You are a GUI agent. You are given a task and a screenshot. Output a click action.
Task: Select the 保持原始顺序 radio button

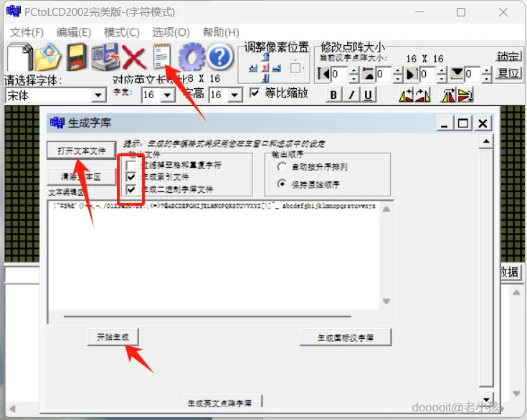pyautogui.click(x=282, y=183)
